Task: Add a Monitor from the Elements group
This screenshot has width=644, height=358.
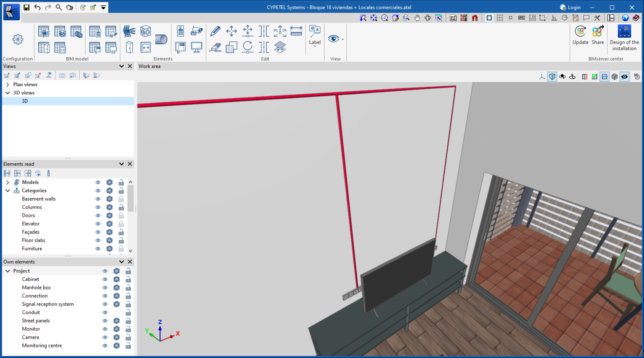Action: (197, 47)
